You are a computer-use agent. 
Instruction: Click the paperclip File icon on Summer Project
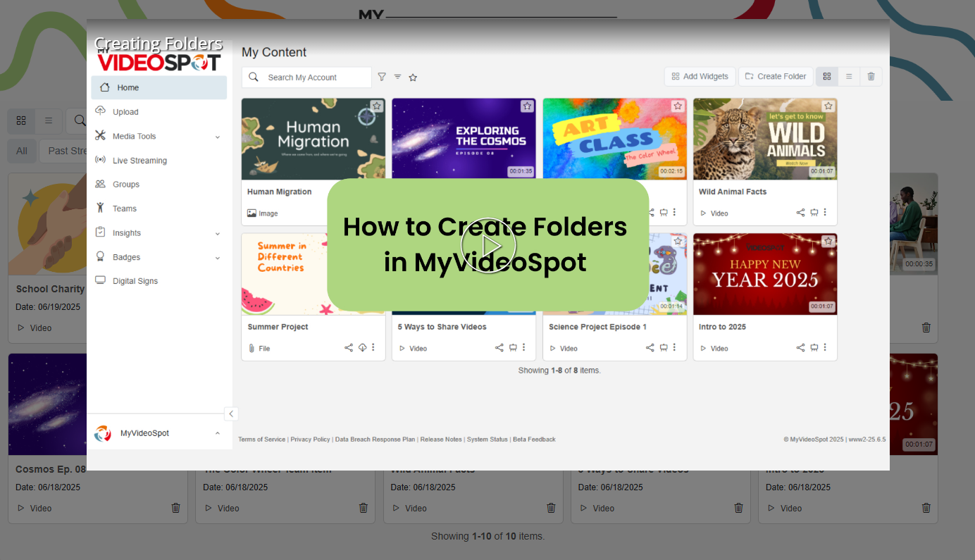tap(251, 349)
